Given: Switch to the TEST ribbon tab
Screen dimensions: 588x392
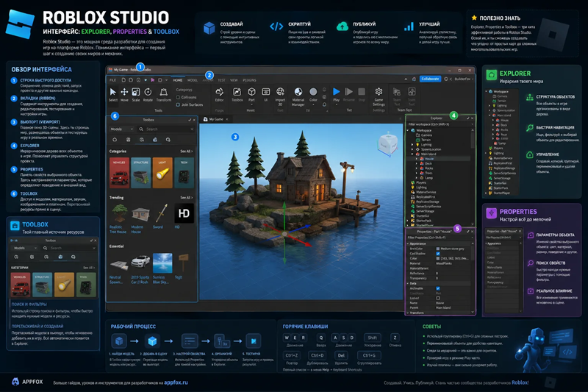Looking at the screenshot, I should [222, 80].
